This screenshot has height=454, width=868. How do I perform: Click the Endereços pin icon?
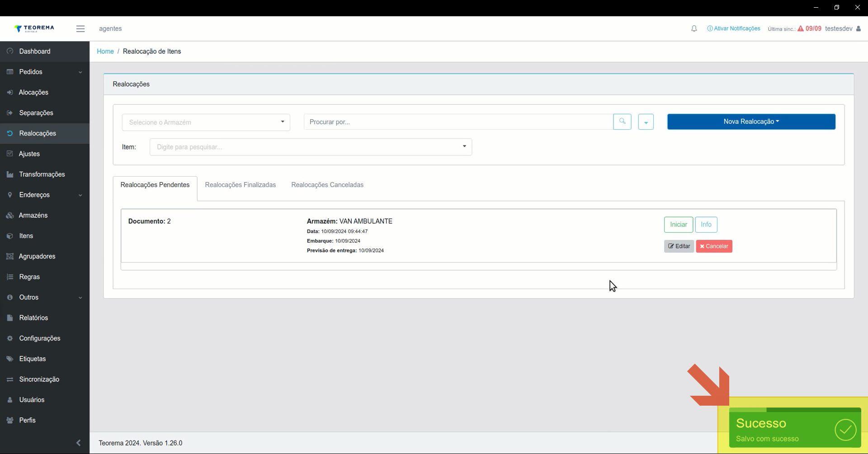10,195
